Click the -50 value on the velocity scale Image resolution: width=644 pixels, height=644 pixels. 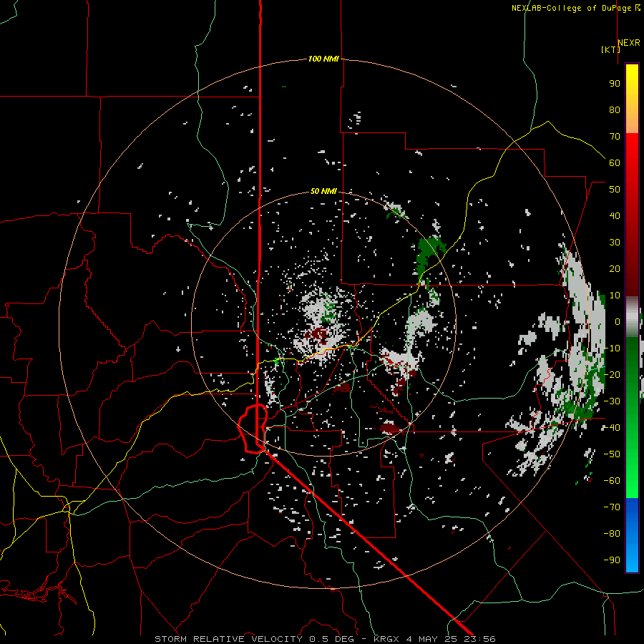[x=612, y=454]
